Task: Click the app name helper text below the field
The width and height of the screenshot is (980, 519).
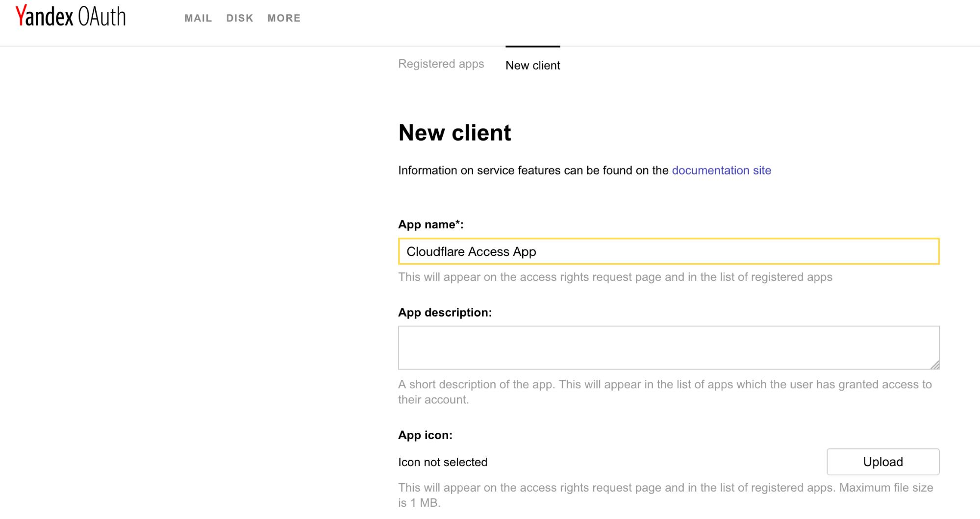Action: point(615,277)
